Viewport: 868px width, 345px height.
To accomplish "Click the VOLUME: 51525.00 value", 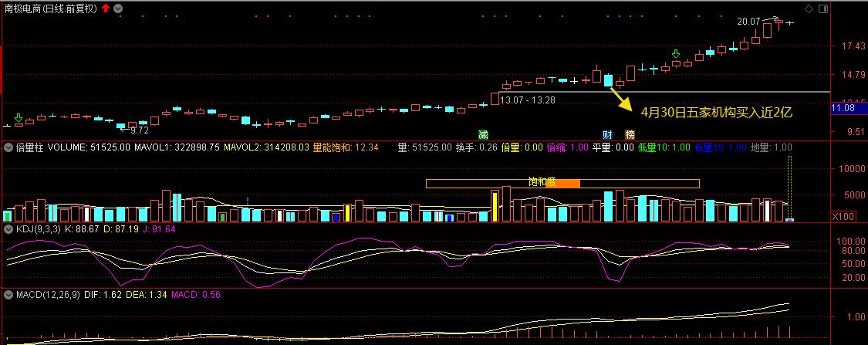I will tap(89, 147).
